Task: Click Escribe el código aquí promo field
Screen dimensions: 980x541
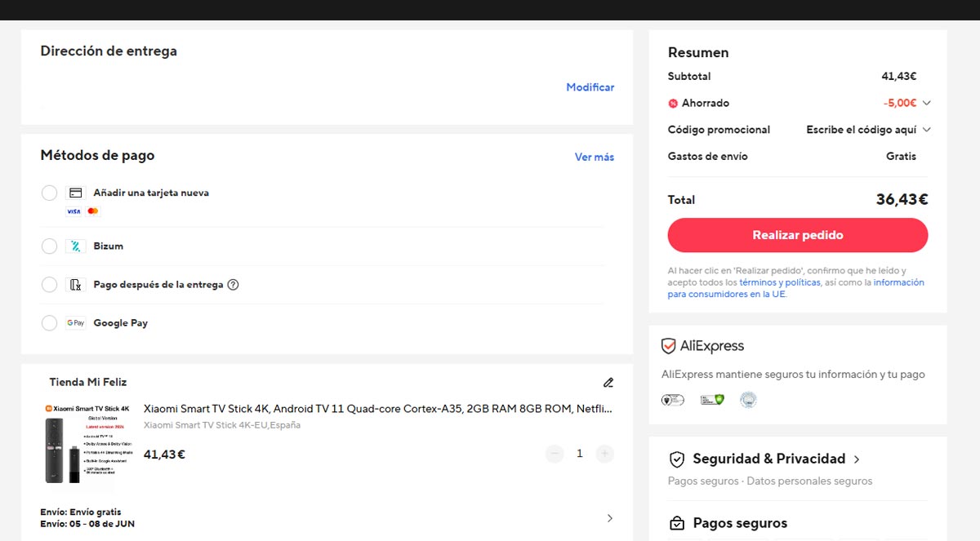Action: click(862, 130)
